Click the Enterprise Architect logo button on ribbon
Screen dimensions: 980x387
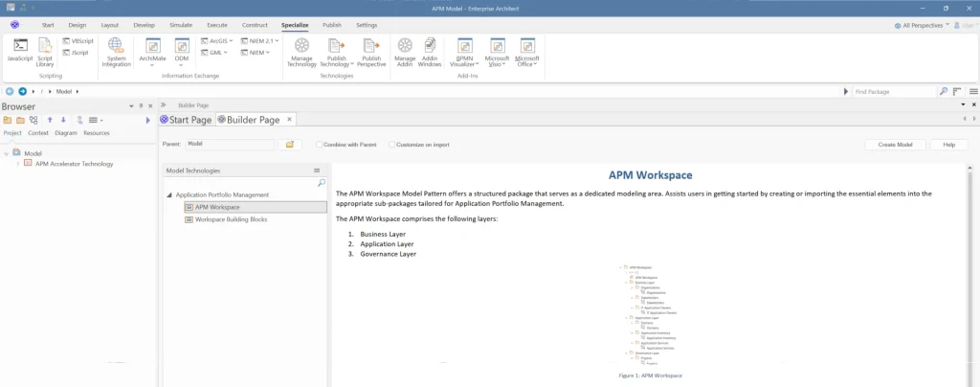15,25
